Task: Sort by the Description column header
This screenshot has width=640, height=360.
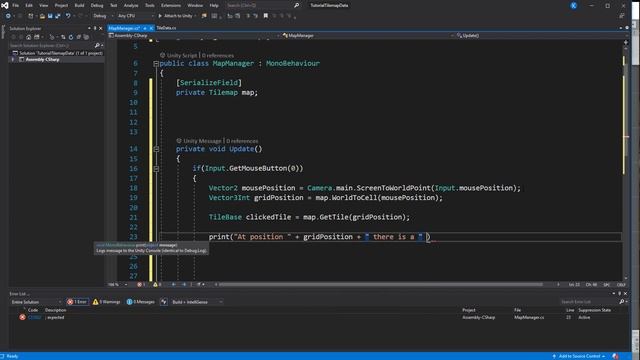Action: (x=56, y=310)
